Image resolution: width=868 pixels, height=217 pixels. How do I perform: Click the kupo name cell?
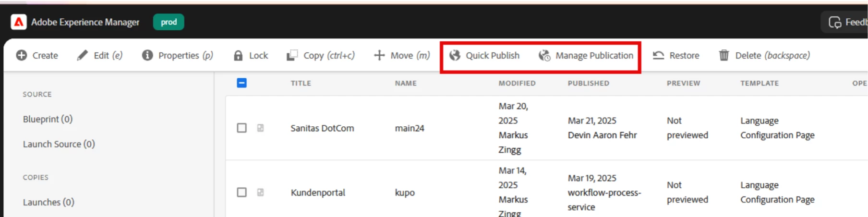tap(405, 193)
